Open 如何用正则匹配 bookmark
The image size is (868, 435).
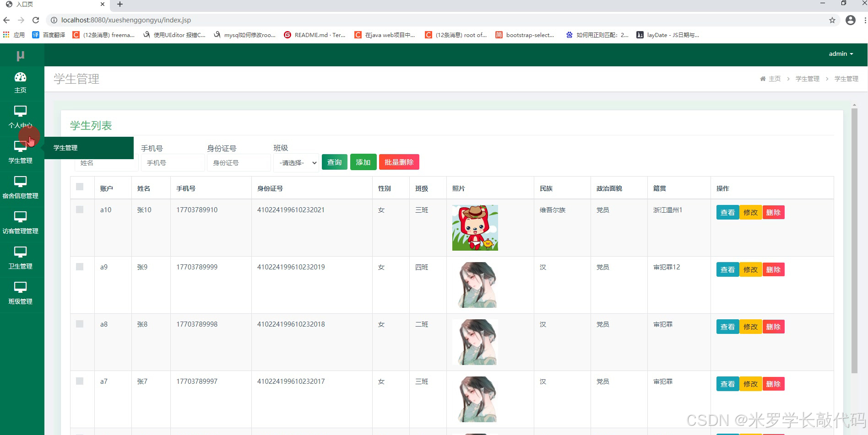click(x=597, y=35)
